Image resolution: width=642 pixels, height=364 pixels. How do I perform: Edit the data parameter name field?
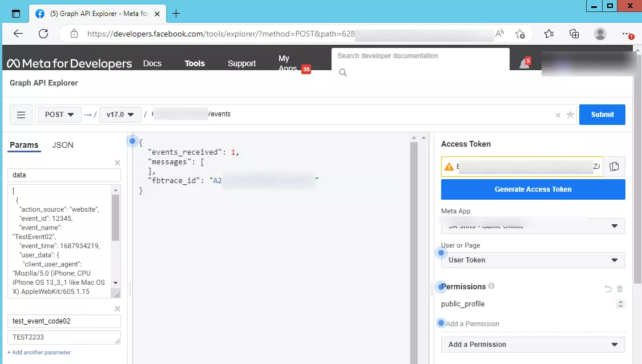64,175
